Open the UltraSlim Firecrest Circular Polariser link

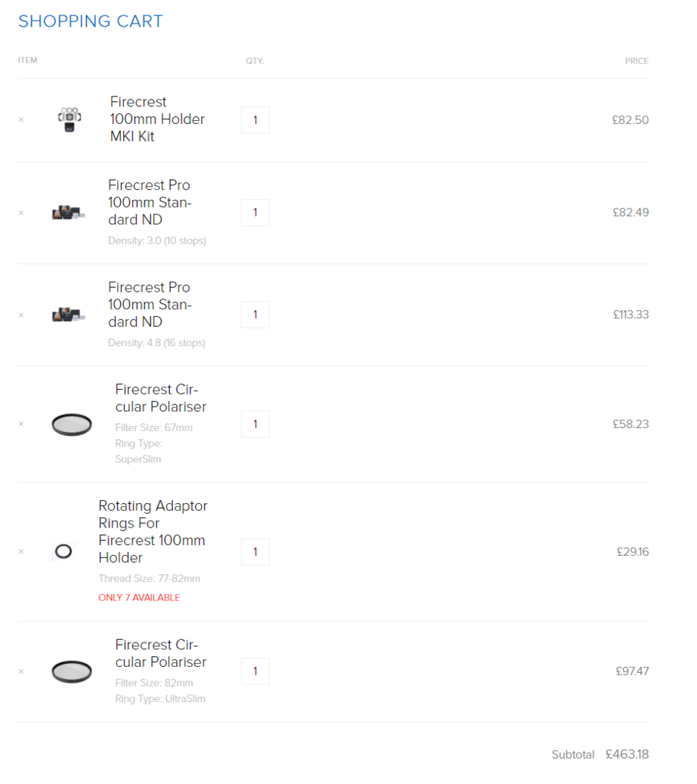tap(161, 653)
